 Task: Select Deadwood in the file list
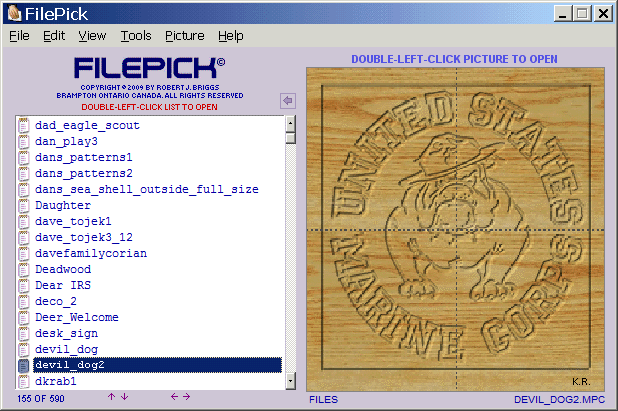pos(63,269)
